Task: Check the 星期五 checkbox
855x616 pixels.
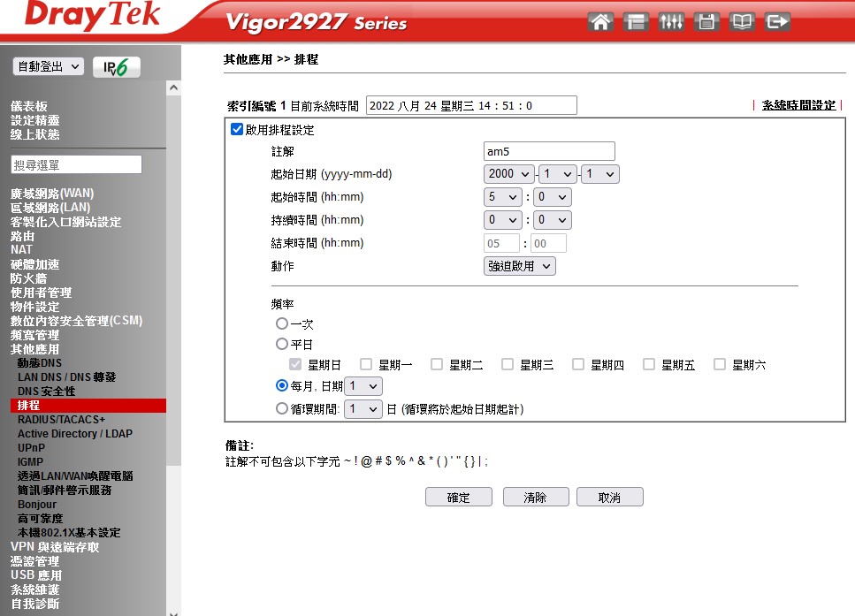Action: [649, 364]
